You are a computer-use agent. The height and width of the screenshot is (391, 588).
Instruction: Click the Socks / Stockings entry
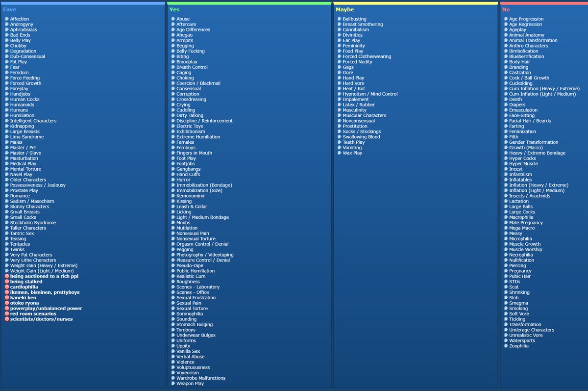point(362,131)
